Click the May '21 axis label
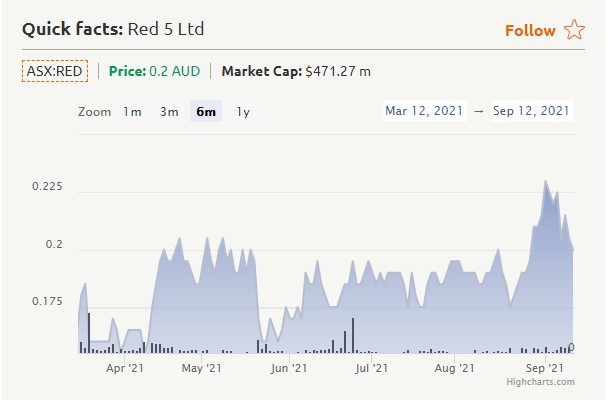Screen dimensions: 608x403 [204, 368]
